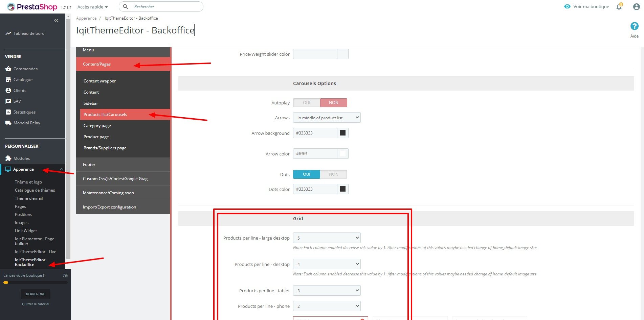Click the Rechercher search field
This screenshot has height=320, width=644.
(161, 7)
